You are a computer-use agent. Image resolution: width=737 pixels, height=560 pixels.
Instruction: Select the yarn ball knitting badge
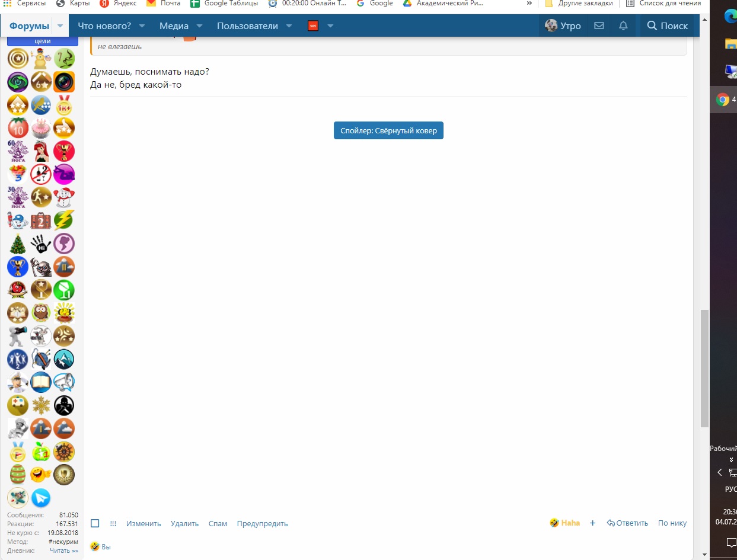pyautogui.click(x=41, y=359)
